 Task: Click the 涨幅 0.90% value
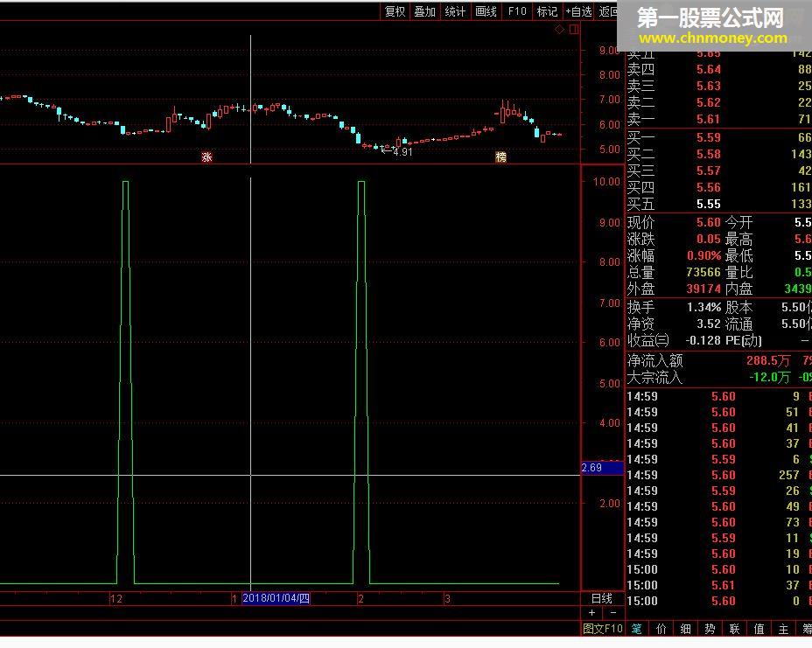click(704, 255)
